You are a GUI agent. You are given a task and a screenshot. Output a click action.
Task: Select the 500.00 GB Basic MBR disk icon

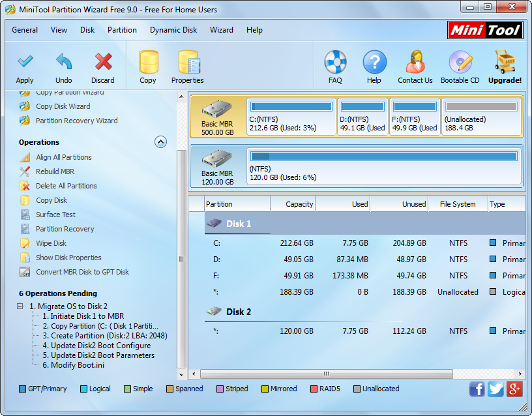[x=217, y=110]
